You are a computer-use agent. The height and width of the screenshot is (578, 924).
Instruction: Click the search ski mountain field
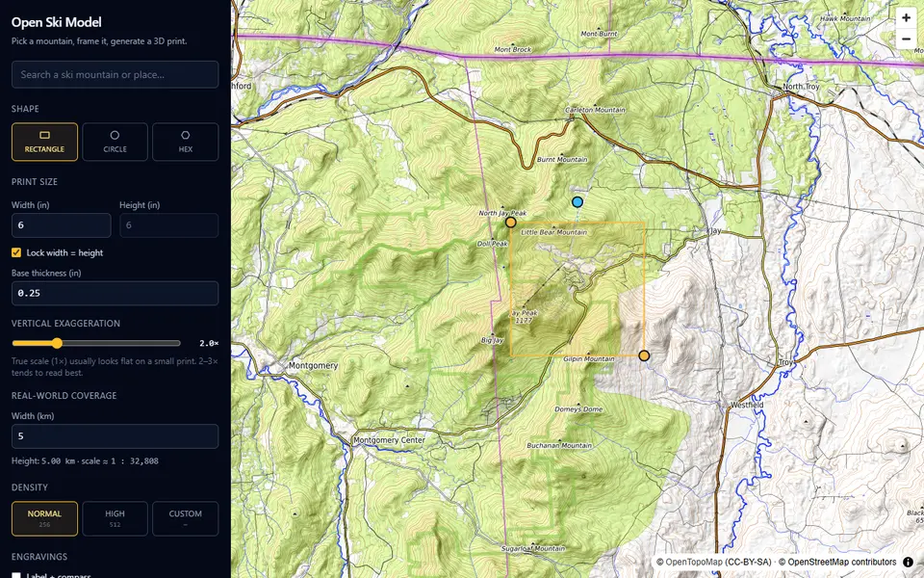[x=115, y=75]
